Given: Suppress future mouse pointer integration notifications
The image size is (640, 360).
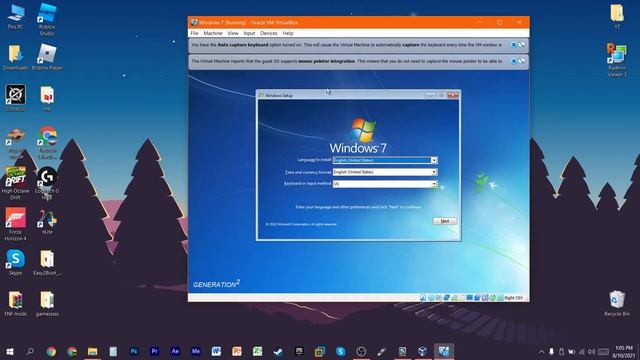Looking at the screenshot, I should pyautogui.click(x=521, y=61).
